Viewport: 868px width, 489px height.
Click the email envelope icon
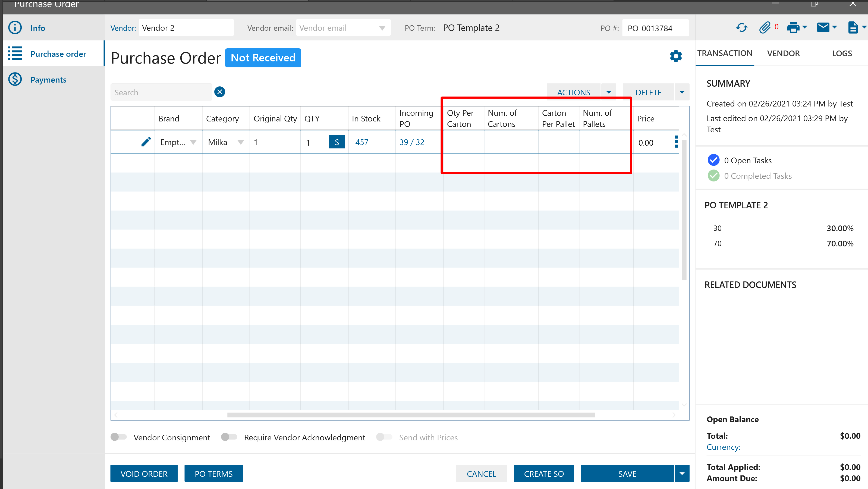(x=823, y=28)
